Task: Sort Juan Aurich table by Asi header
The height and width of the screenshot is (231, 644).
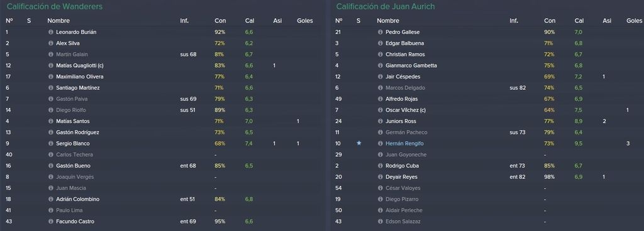Action: click(x=607, y=21)
